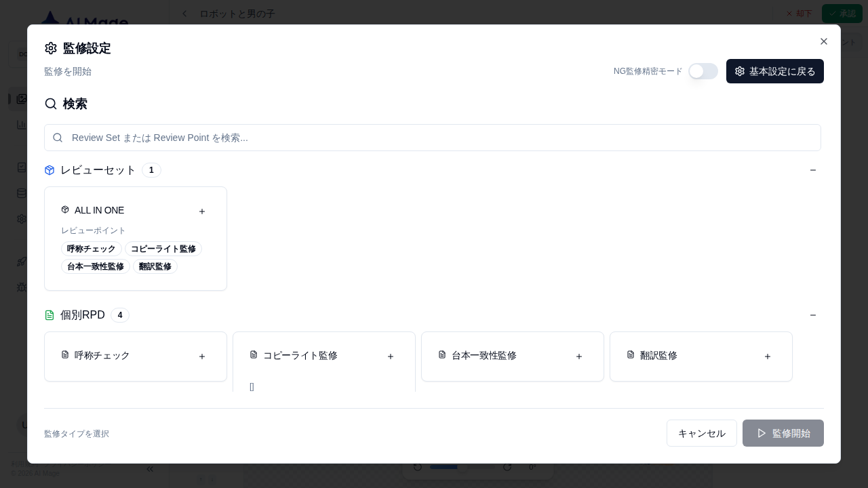
Task: Collapse the レビューセット section
Action: coord(813,170)
